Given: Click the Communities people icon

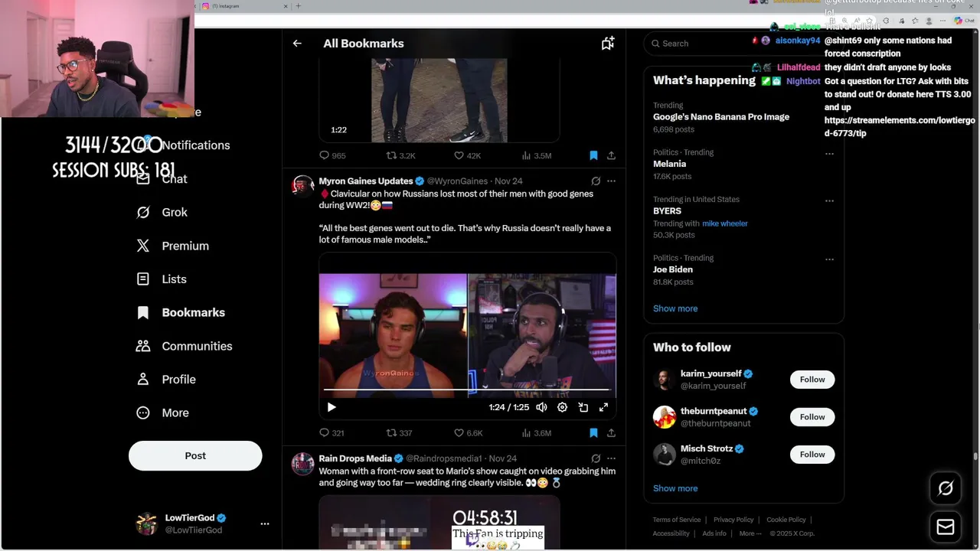Looking at the screenshot, I should pos(143,346).
